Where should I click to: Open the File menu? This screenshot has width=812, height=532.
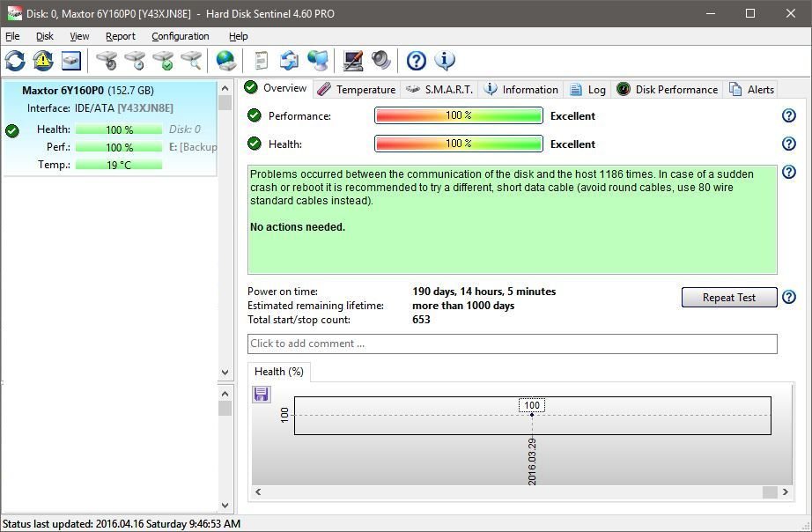tap(12, 36)
